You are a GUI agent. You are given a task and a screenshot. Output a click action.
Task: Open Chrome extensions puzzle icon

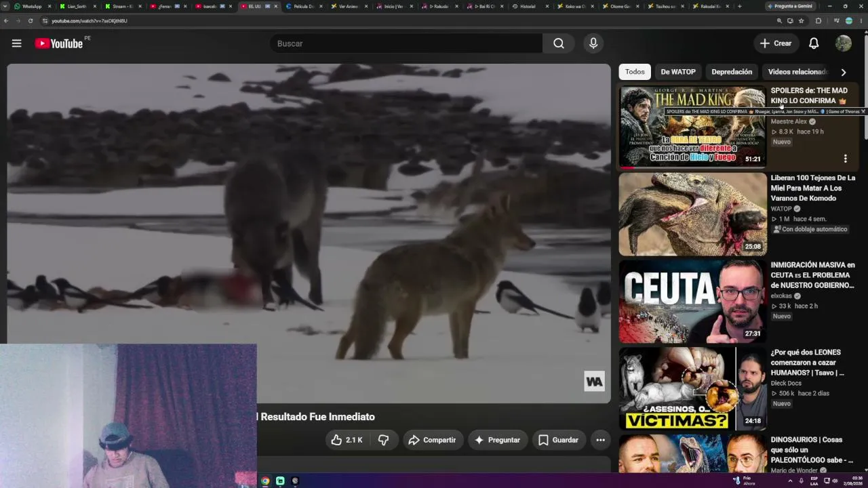(818, 21)
